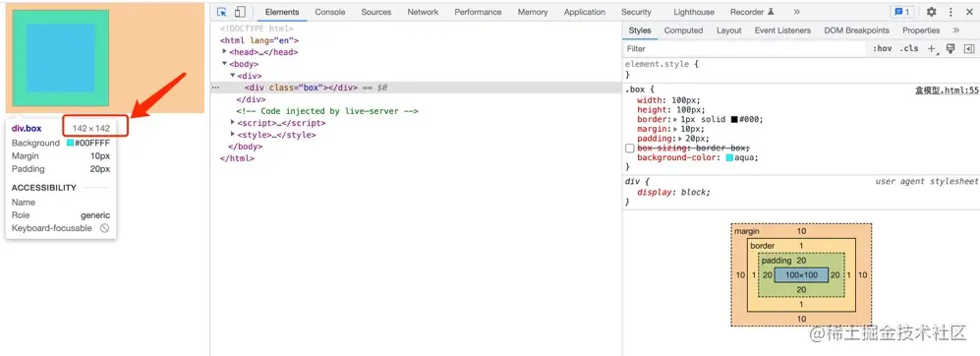Viewport: 980px width, 356px height.
Task: Show more main DevTools tabs chevron
Action: coord(797,12)
